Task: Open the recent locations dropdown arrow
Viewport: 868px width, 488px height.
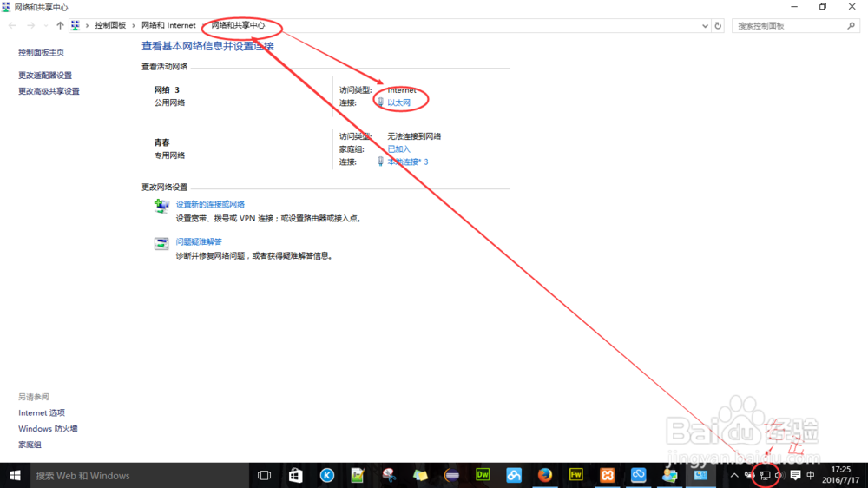Action: 46,25
